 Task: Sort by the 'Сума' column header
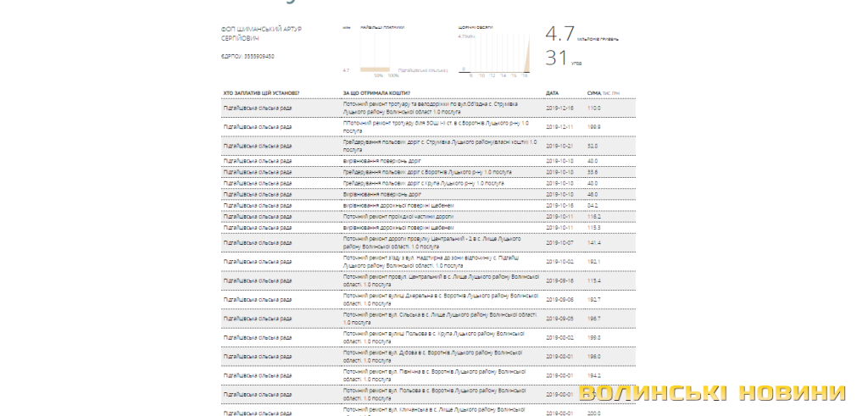pos(594,92)
